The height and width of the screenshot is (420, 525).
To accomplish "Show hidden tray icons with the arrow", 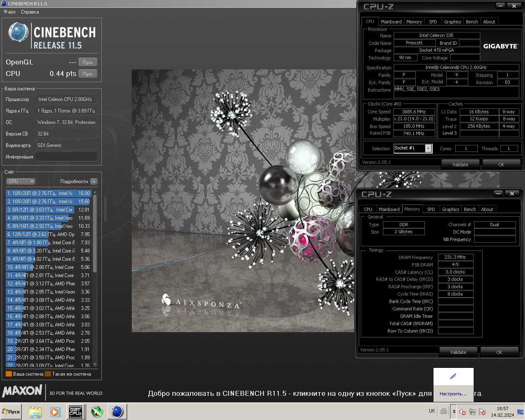I will (x=454, y=411).
